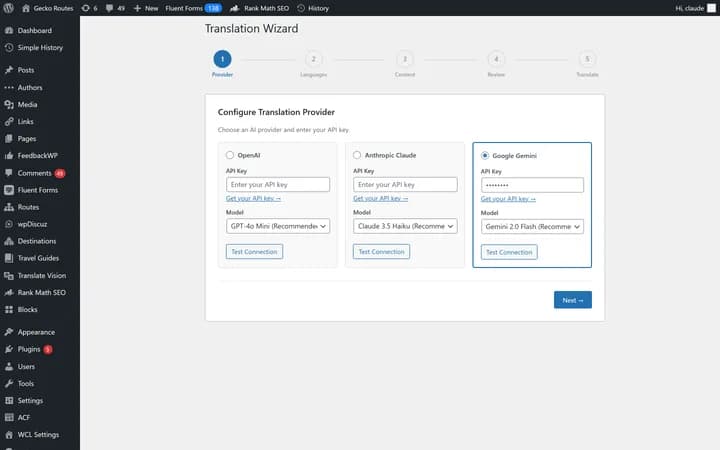Click the WordPress logo icon
This screenshot has height=450, width=720.
point(8,8)
